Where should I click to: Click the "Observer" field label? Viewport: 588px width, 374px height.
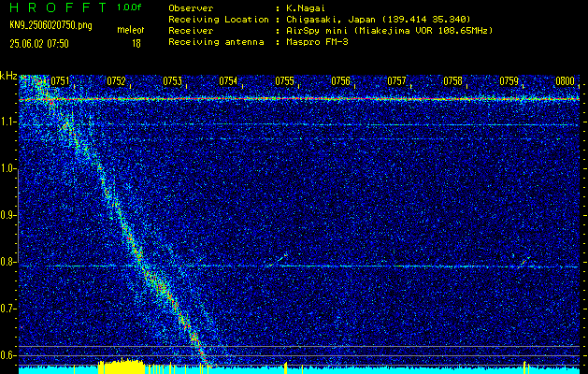pos(191,8)
